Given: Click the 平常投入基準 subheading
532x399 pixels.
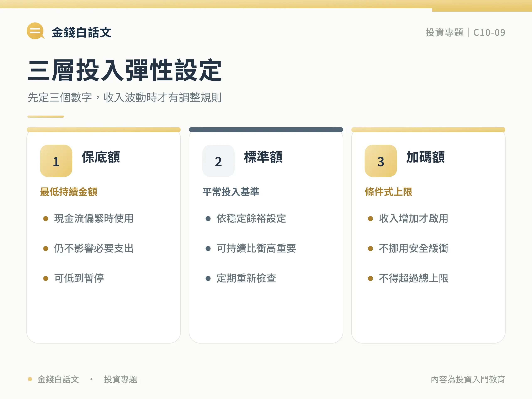Looking at the screenshot, I should click(231, 192).
